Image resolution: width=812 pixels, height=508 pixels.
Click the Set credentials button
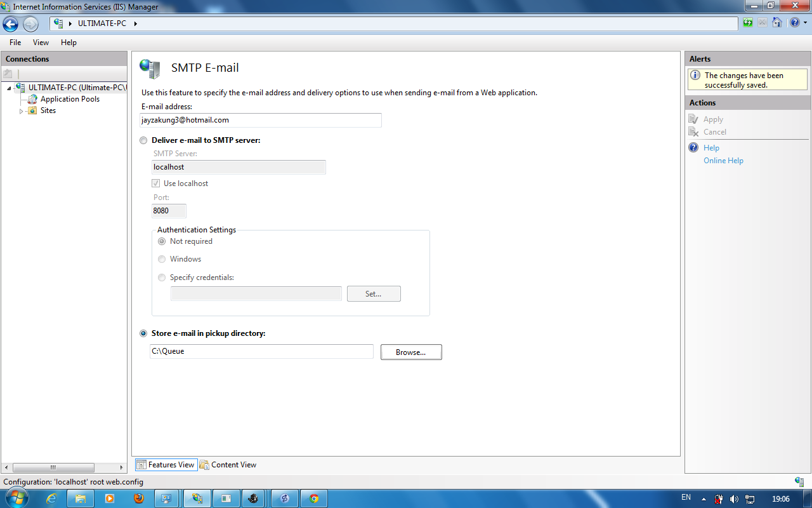374,293
